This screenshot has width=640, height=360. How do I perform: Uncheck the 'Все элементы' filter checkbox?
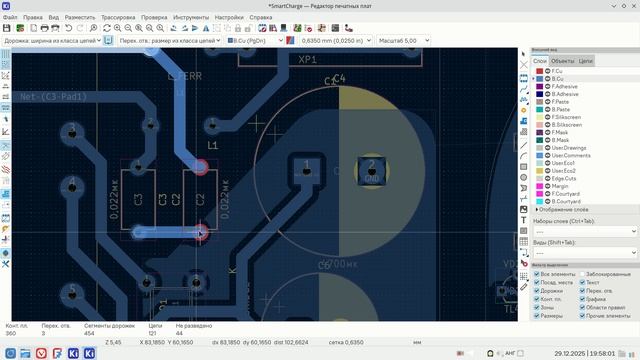point(537,274)
